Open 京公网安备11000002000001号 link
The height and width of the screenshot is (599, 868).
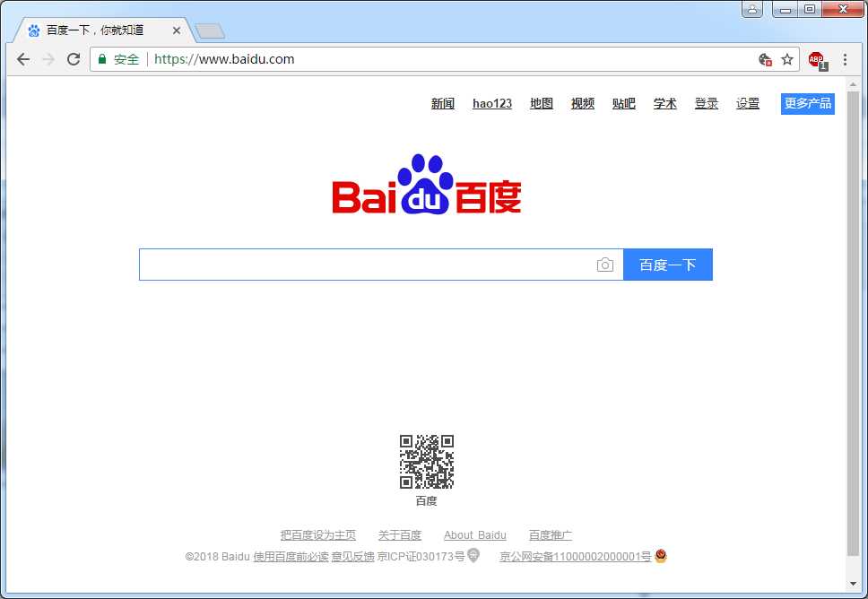click(x=575, y=556)
